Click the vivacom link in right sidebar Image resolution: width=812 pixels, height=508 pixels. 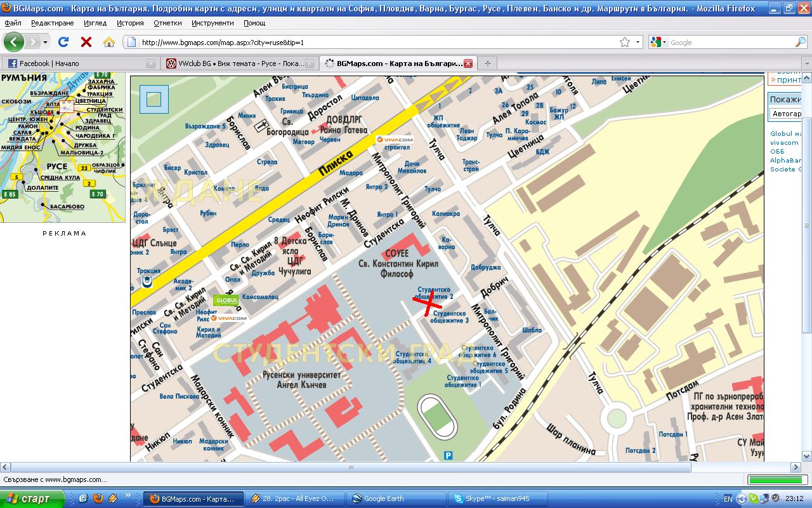click(784, 143)
